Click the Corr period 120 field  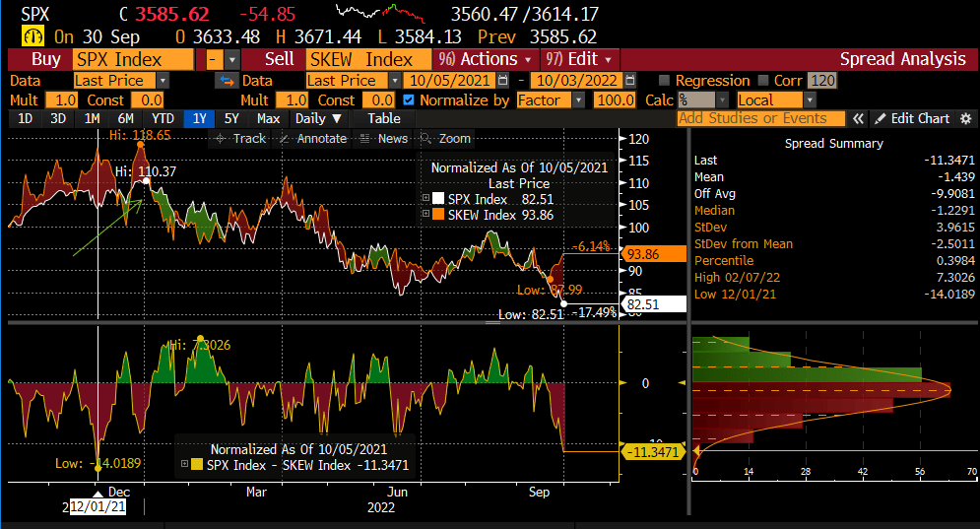[821, 81]
